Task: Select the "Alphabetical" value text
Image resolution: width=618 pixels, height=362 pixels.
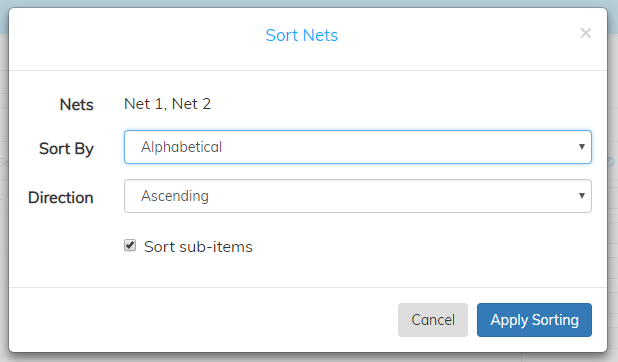Action: [181, 147]
